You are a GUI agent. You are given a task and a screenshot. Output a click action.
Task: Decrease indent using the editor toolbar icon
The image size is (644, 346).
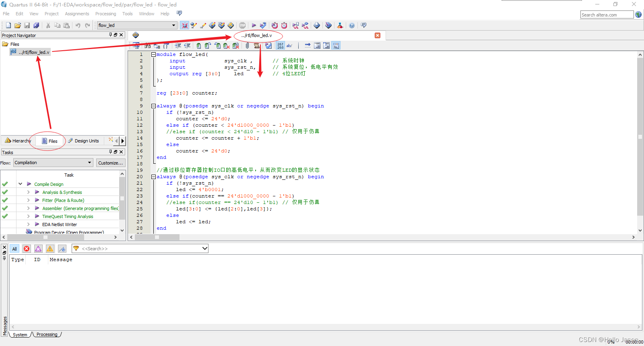(x=187, y=46)
